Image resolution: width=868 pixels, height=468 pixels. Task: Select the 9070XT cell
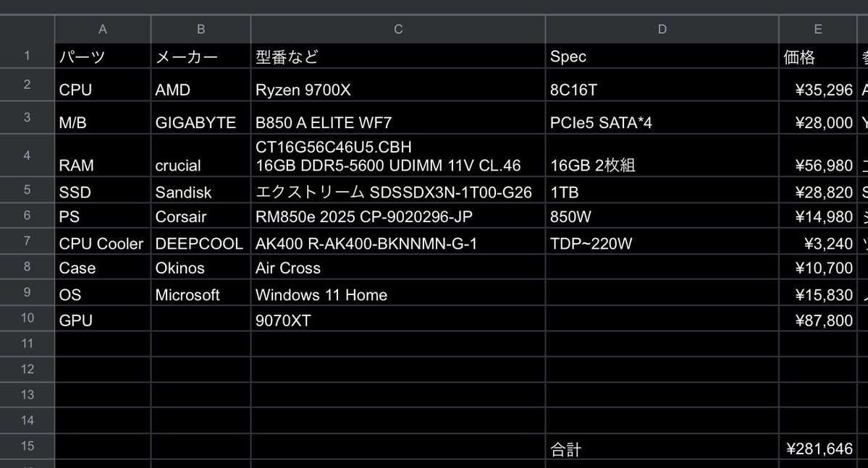398,318
